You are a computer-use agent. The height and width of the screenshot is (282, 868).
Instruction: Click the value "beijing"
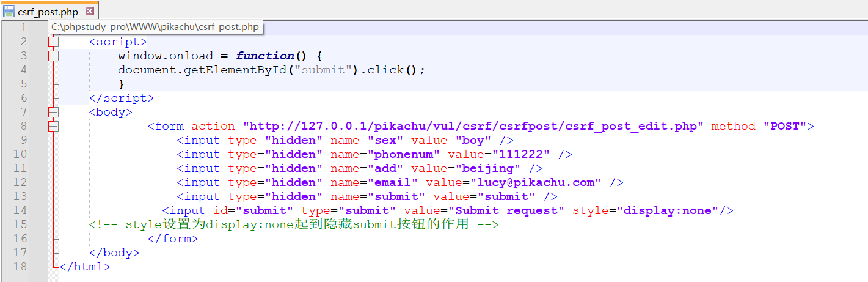click(488, 168)
